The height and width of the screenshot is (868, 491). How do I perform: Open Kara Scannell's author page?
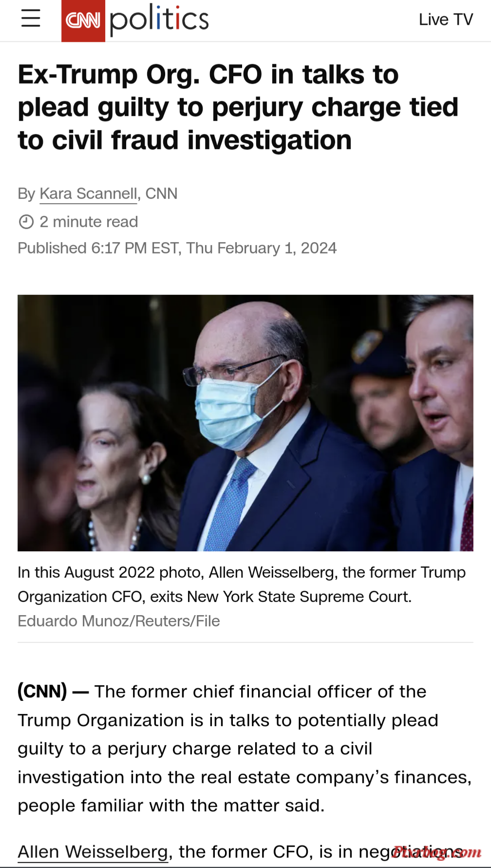coord(88,193)
